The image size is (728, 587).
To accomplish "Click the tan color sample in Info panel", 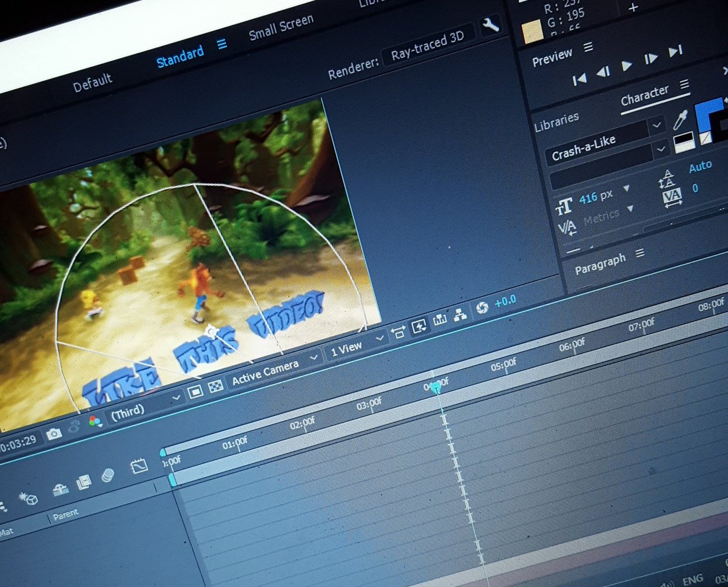I will tap(533, 33).
